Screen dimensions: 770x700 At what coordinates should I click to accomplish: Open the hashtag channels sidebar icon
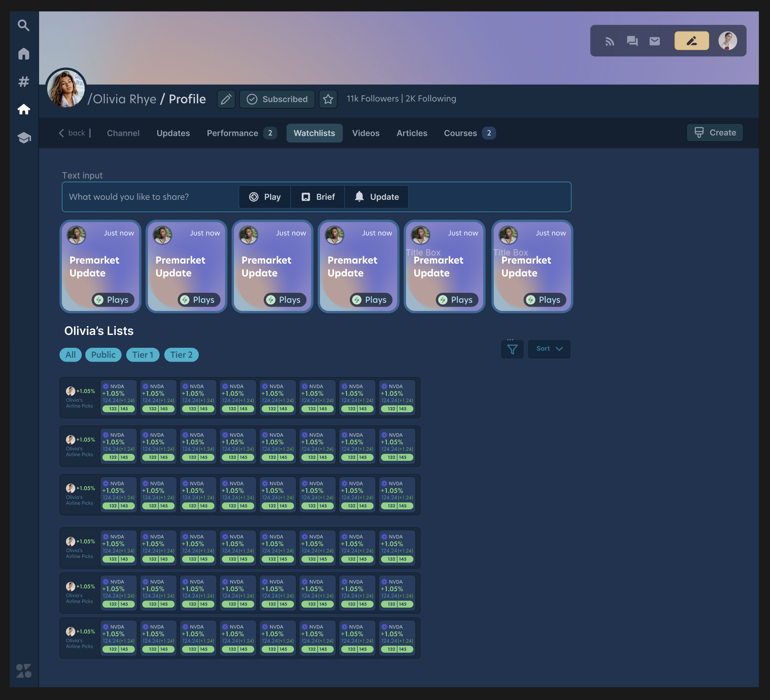24,82
